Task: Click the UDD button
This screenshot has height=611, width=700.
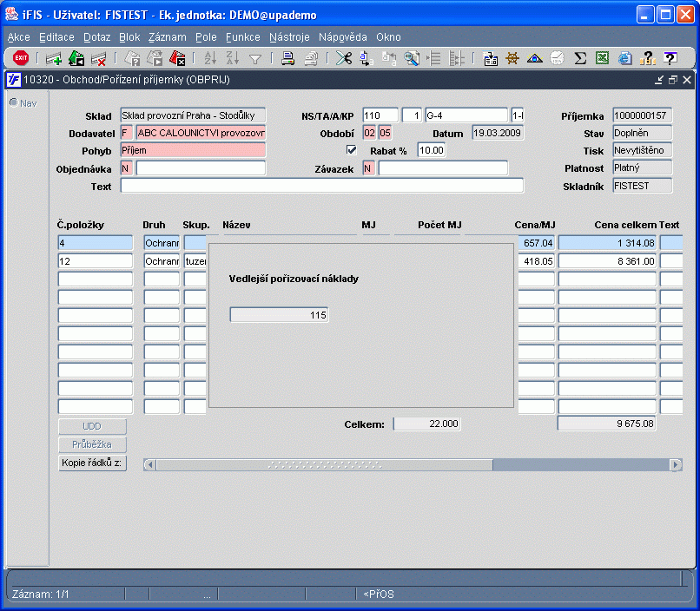Action: pyautogui.click(x=92, y=426)
